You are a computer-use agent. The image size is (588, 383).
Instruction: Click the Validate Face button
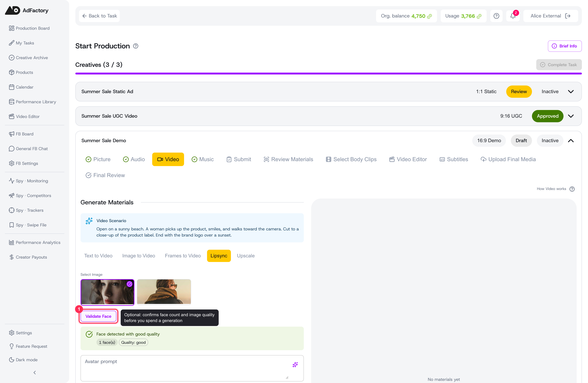point(98,316)
